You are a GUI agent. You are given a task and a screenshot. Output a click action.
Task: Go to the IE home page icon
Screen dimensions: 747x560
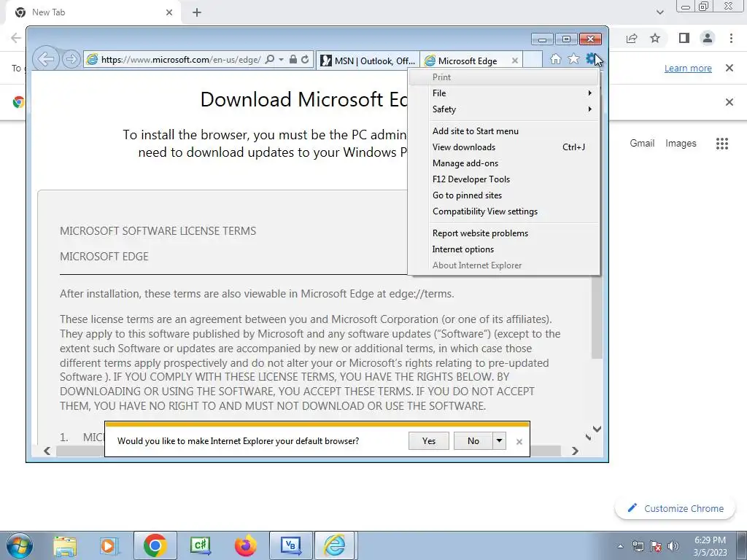pyautogui.click(x=555, y=59)
